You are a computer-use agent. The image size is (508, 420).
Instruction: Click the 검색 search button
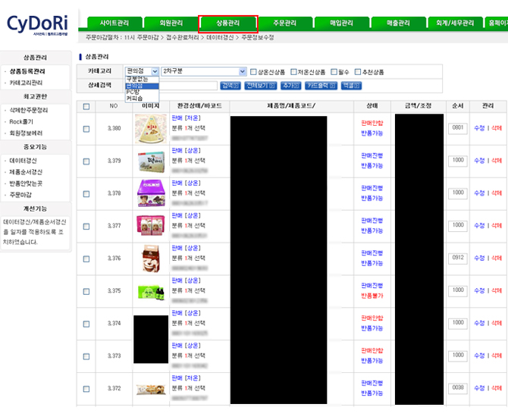[x=229, y=86]
